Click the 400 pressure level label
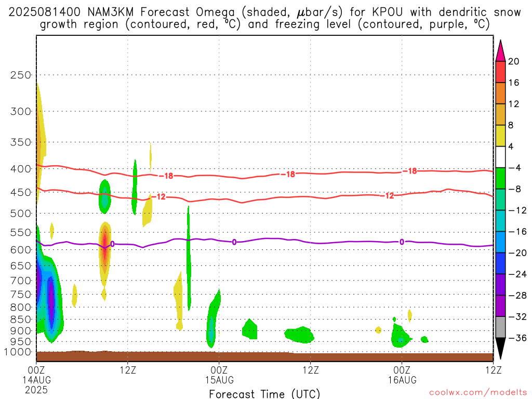This screenshot has height=399, width=532. (21, 169)
